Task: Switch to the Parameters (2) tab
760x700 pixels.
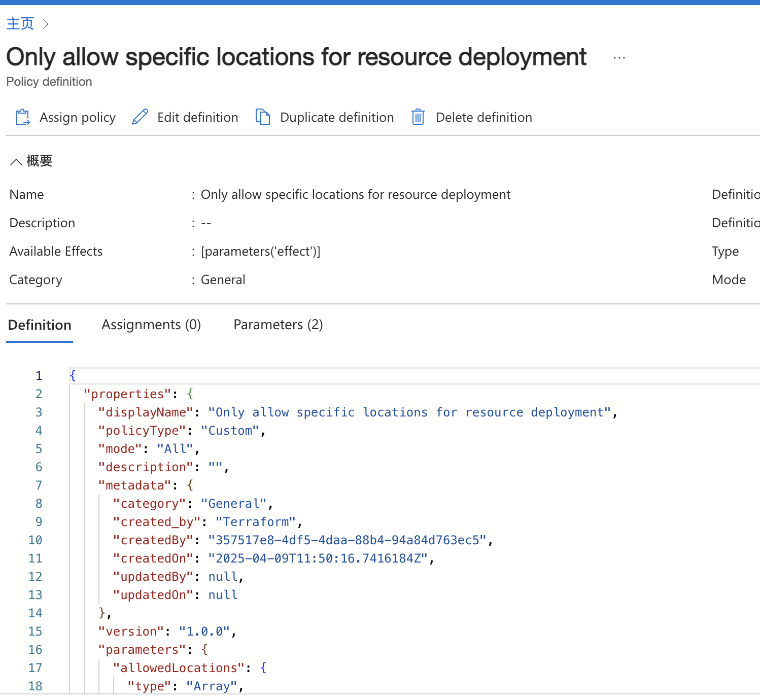Action: (278, 325)
